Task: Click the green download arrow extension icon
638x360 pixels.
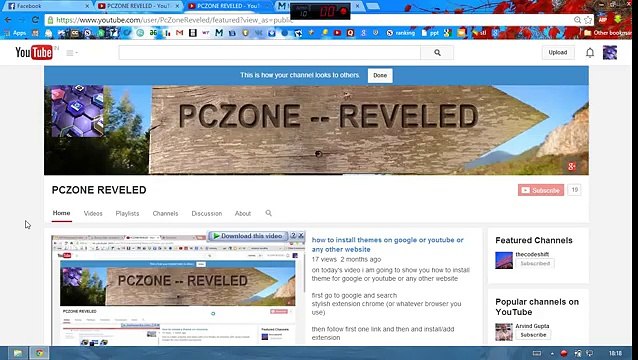Action: 618,19
